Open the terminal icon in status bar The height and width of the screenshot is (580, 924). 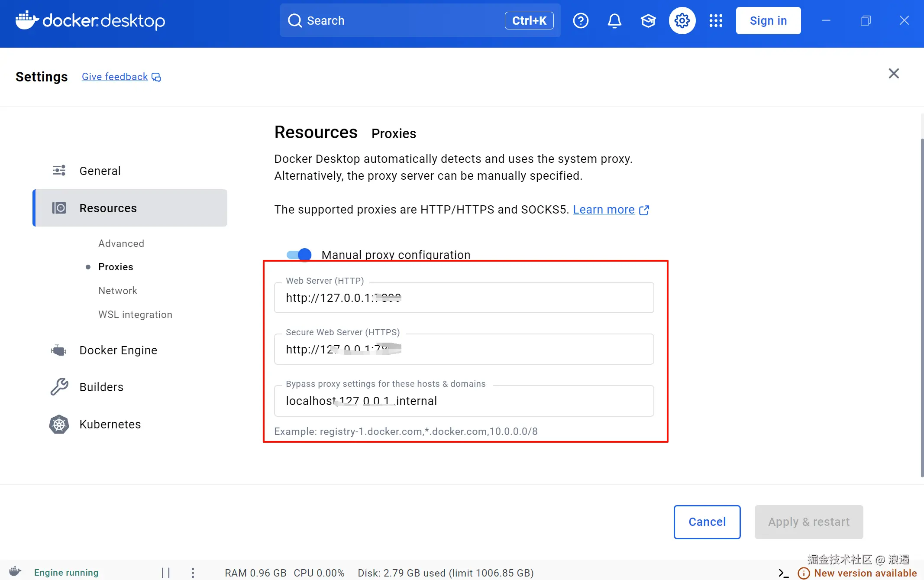[x=783, y=573]
